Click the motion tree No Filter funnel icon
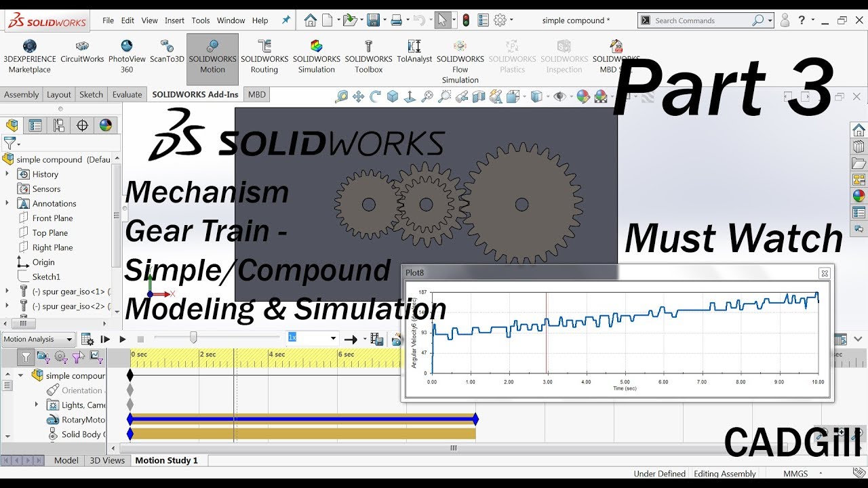 [26, 357]
